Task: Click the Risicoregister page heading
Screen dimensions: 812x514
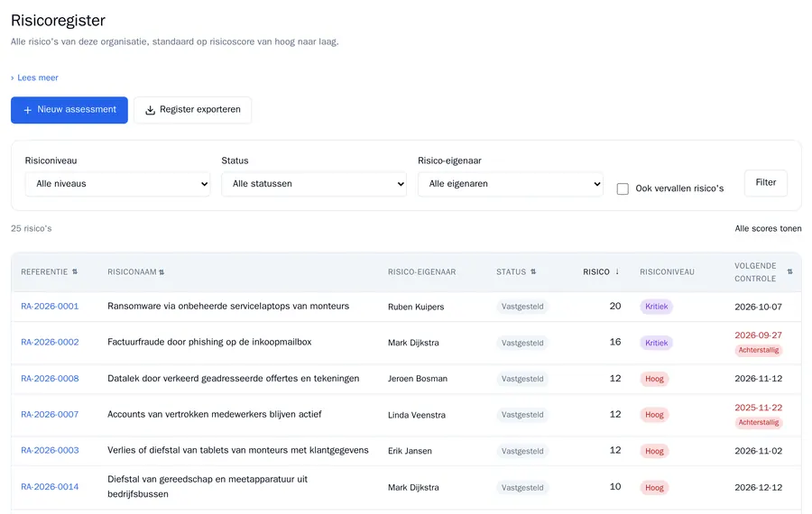Action: 58,20
